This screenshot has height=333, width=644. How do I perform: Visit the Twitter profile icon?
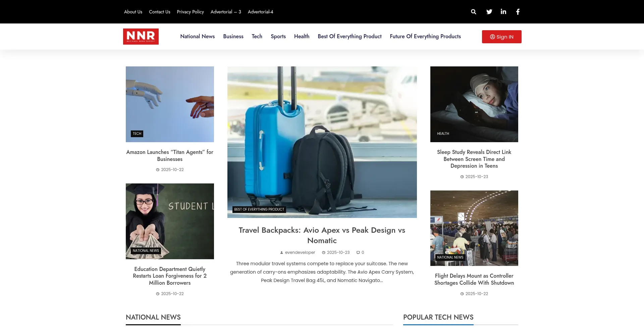tap(489, 12)
